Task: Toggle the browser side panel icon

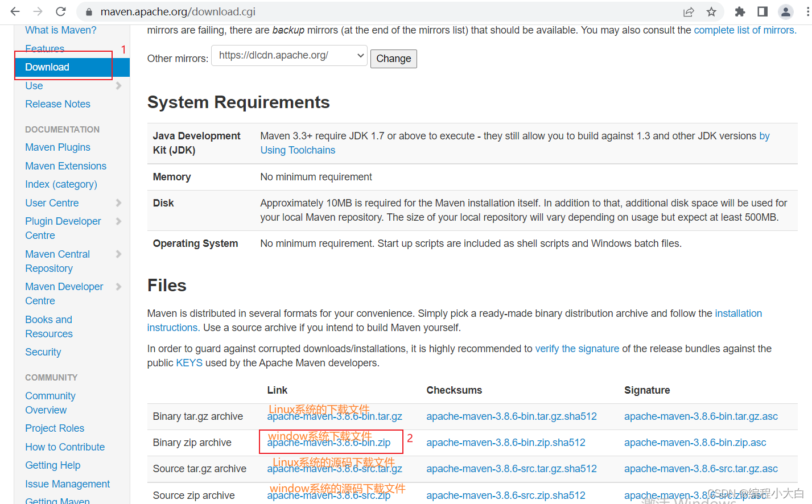Action: [x=762, y=11]
